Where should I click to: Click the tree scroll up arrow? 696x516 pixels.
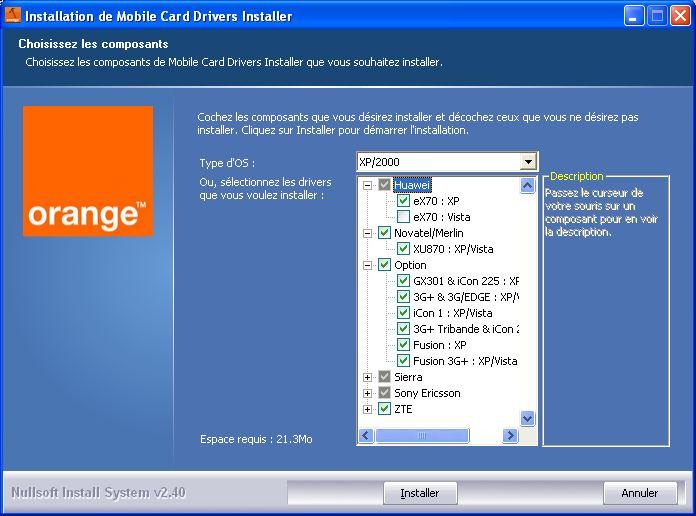point(527,186)
